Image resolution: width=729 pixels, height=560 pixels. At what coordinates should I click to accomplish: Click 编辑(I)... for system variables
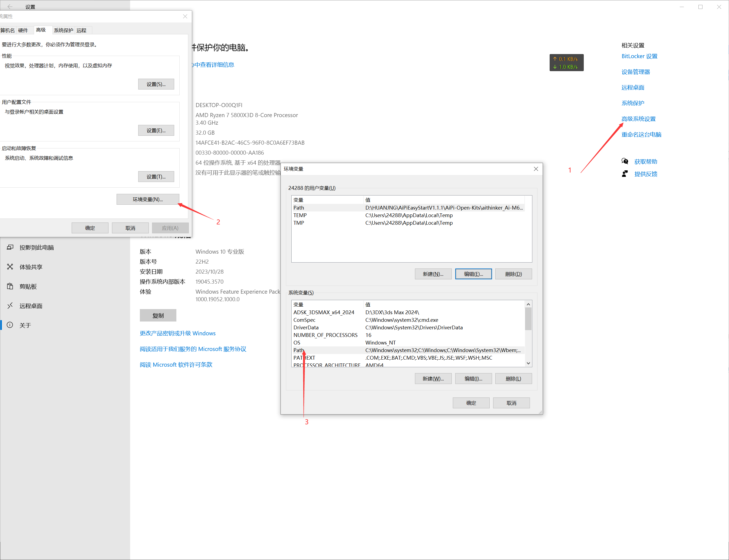click(x=474, y=379)
